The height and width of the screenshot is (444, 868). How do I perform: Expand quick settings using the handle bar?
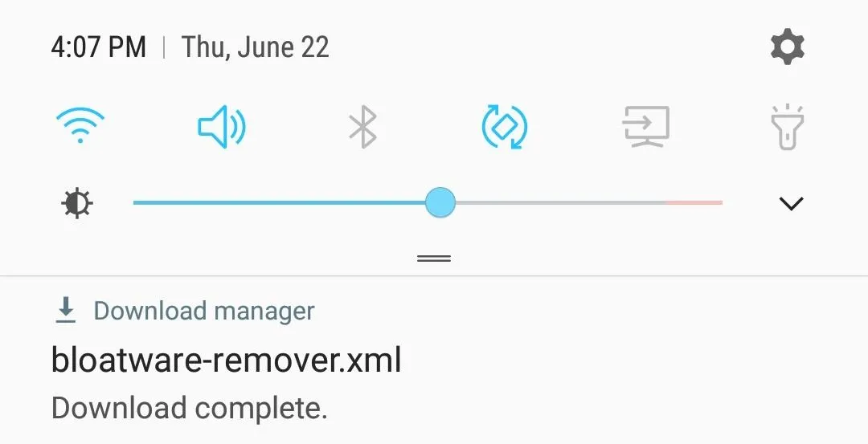[x=434, y=259]
